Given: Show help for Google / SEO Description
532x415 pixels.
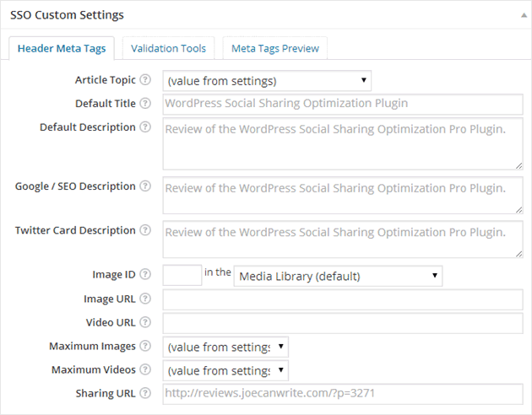Looking at the screenshot, I should click(145, 186).
